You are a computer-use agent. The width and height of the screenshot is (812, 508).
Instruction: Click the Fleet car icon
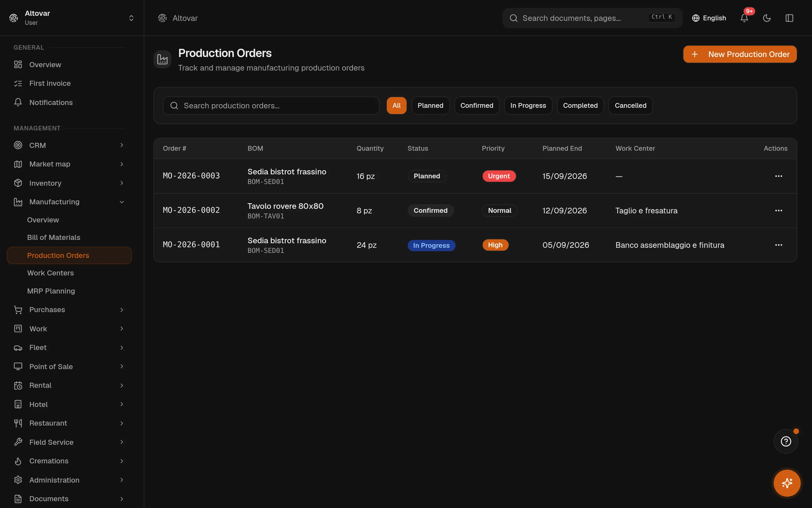pyautogui.click(x=18, y=348)
